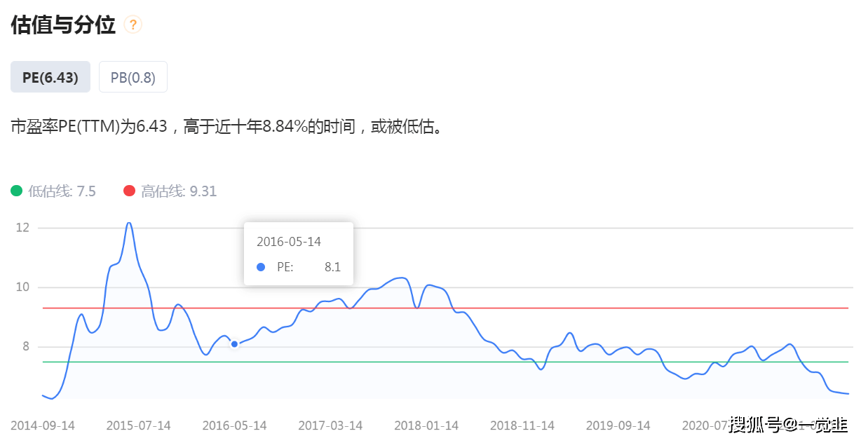Click the green 低估线 legend dot
The image size is (868, 443).
point(17,191)
